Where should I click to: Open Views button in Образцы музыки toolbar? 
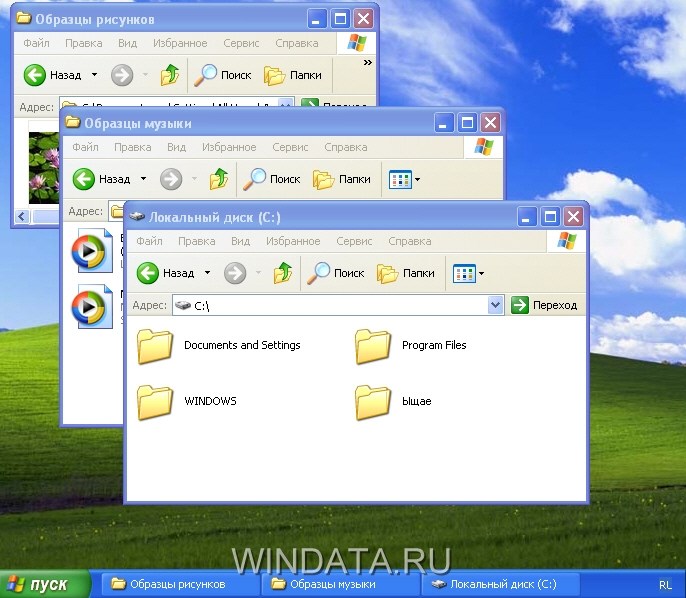pyautogui.click(x=400, y=179)
